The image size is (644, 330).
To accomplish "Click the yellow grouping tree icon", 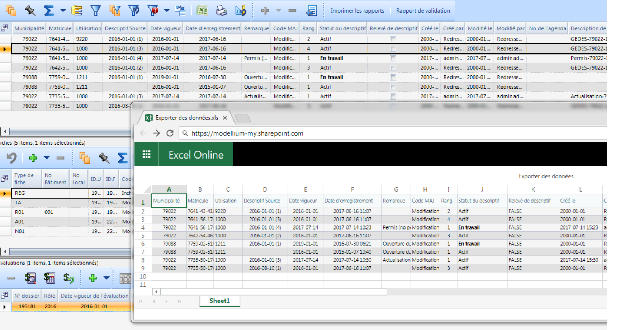I will 77,10.
